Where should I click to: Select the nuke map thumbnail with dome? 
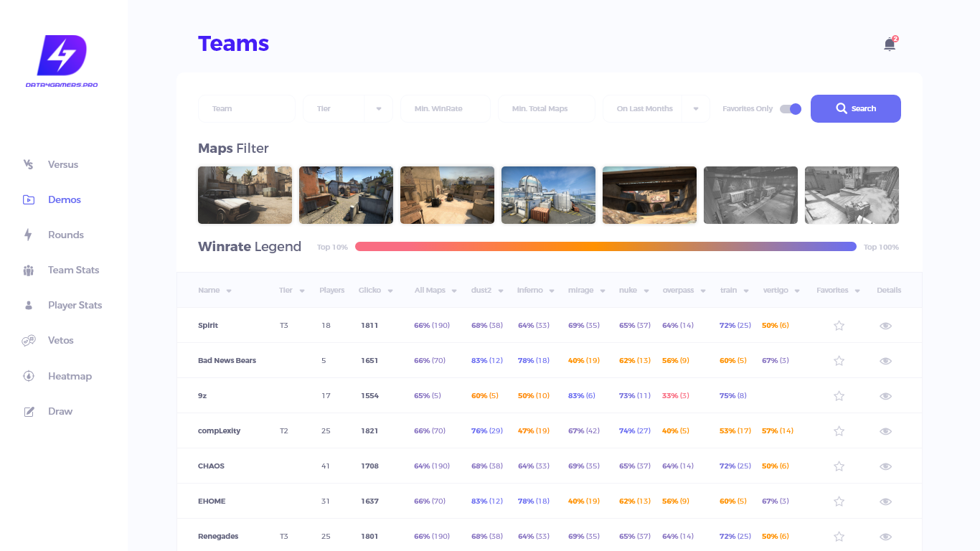pyautogui.click(x=548, y=195)
